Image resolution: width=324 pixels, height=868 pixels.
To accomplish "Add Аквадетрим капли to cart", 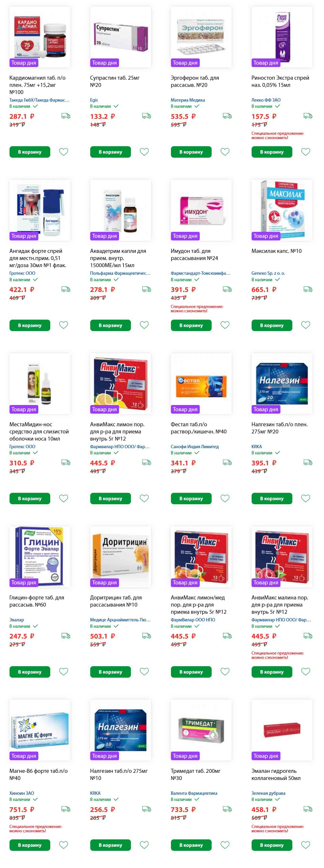I will (110, 325).
